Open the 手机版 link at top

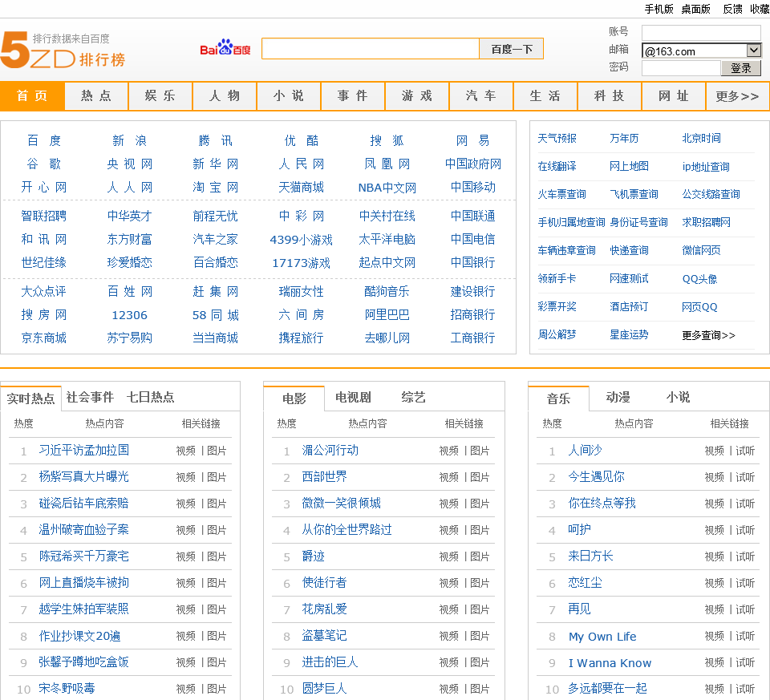pyautogui.click(x=659, y=9)
